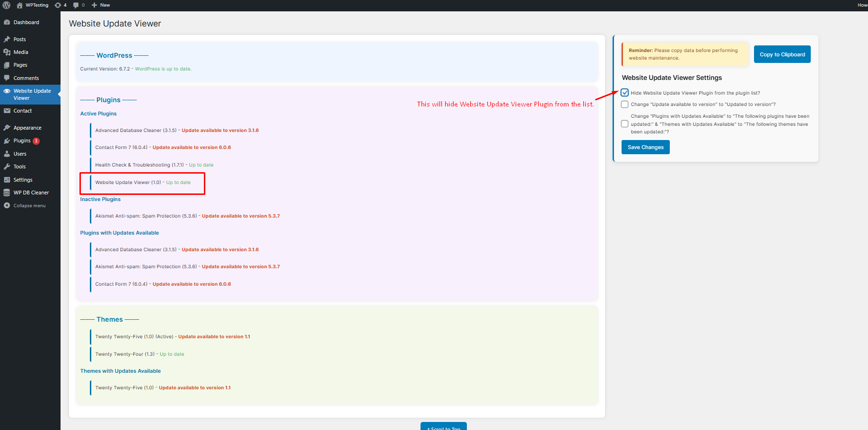Click the Tools wrench icon
The image size is (868, 430).
(7, 167)
